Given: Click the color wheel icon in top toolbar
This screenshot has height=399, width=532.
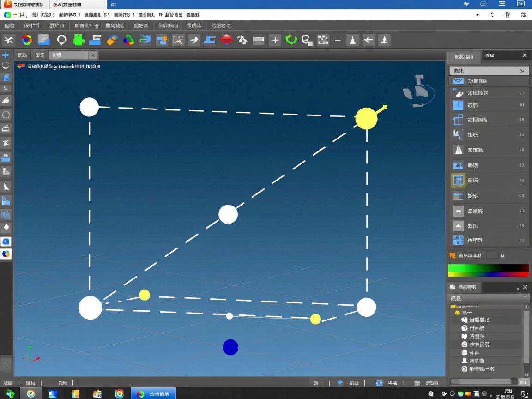Looking at the screenshot, I should pos(27,40).
